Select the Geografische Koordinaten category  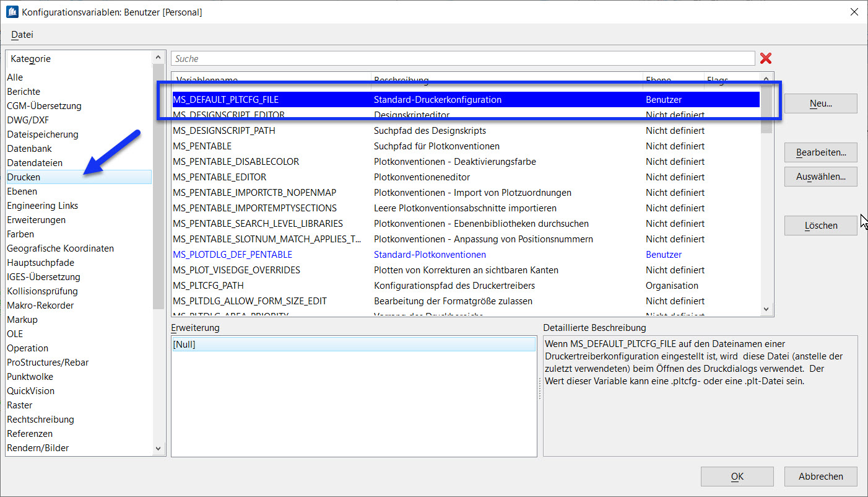click(79, 248)
